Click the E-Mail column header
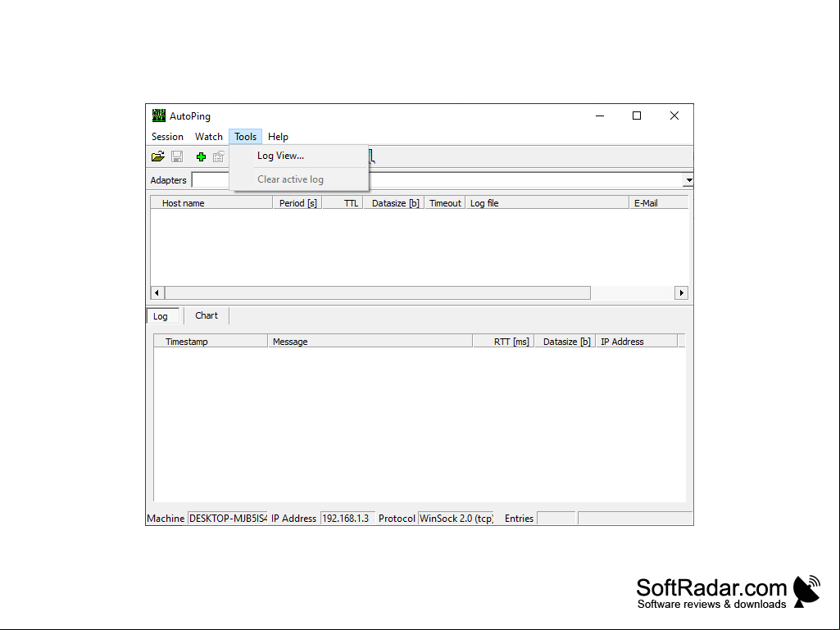 pyautogui.click(x=659, y=203)
